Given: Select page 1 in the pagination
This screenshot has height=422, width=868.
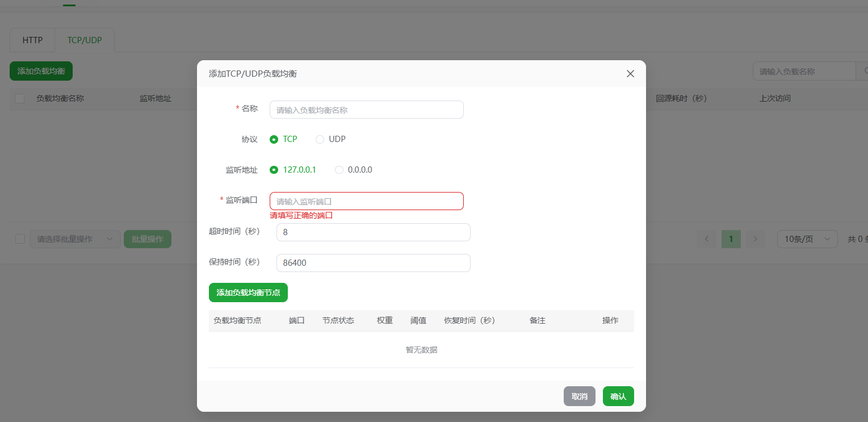Looking at the screenshot, I should pyautogui.click(x=731, y=239).
